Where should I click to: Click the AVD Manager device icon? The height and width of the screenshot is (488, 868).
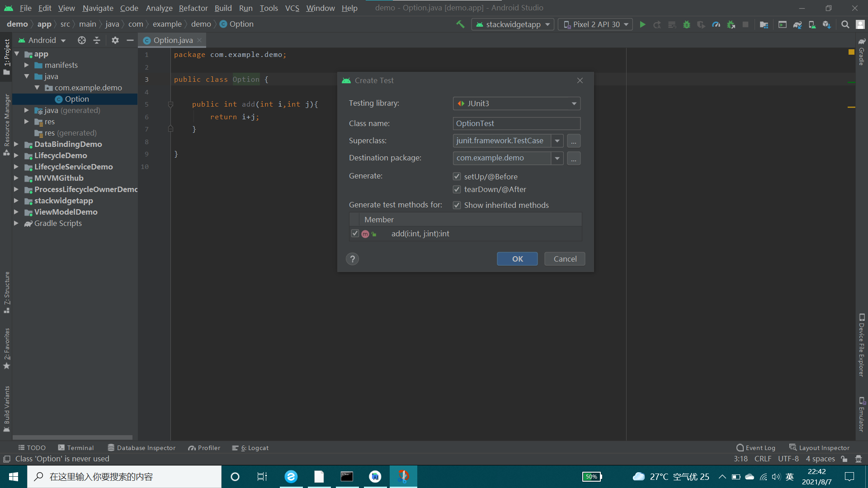811,24
